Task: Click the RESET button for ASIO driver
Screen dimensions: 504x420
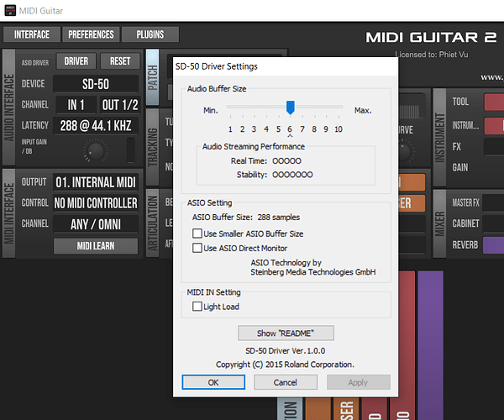Action: tap(120, 61)
